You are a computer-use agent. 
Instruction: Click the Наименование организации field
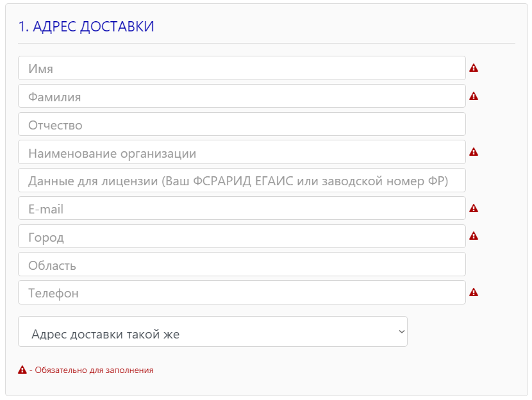pyautogui.click(x=242, y=153)
